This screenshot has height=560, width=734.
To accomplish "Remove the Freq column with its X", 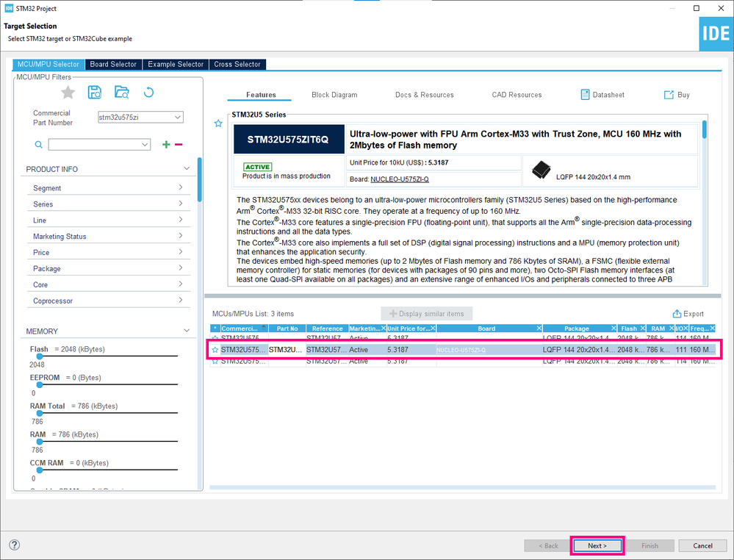I will [712, 329].
